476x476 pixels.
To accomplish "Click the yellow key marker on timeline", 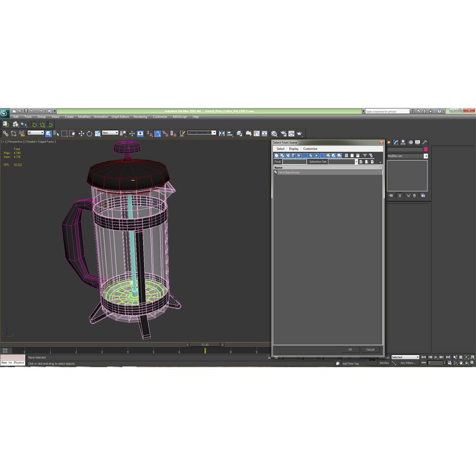I will click(x=205, y=351).
